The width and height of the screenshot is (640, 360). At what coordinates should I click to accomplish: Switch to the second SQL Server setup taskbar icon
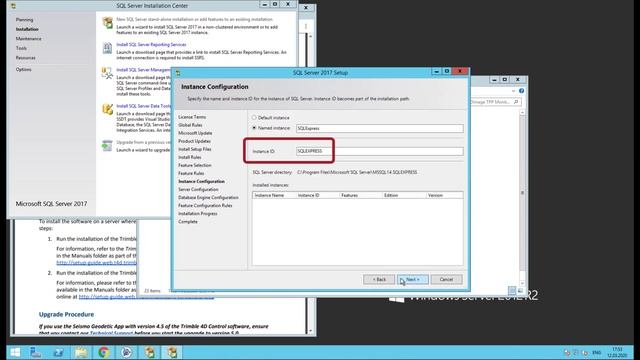tap(172, 352)
